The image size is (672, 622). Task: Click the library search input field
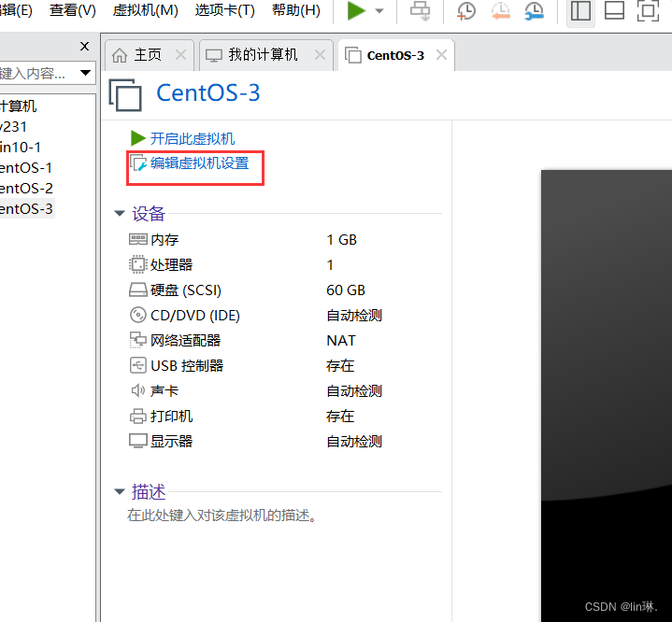point(37,73)
